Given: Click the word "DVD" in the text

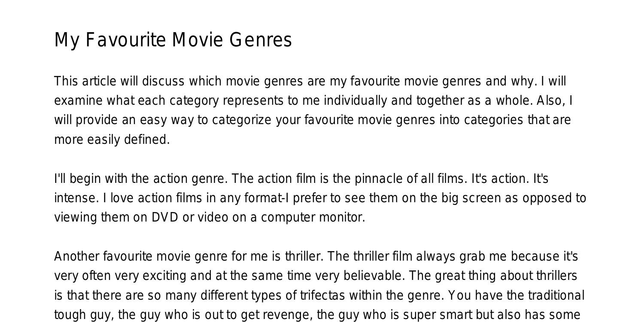Looking at the screenshot, I should point(165,218).
